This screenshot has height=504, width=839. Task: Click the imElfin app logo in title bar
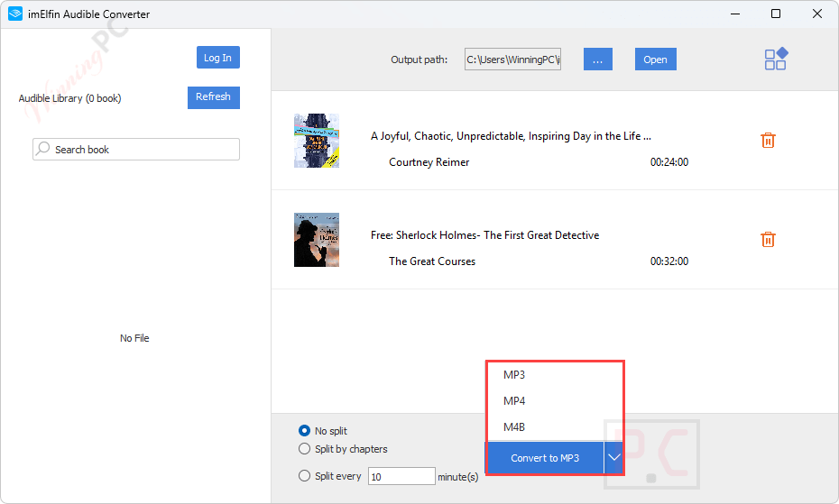tap(15, 14)
